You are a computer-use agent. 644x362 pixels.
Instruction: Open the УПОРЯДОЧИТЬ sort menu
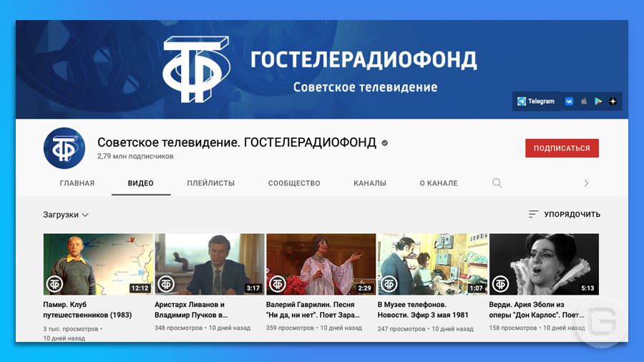pos(565,214)
